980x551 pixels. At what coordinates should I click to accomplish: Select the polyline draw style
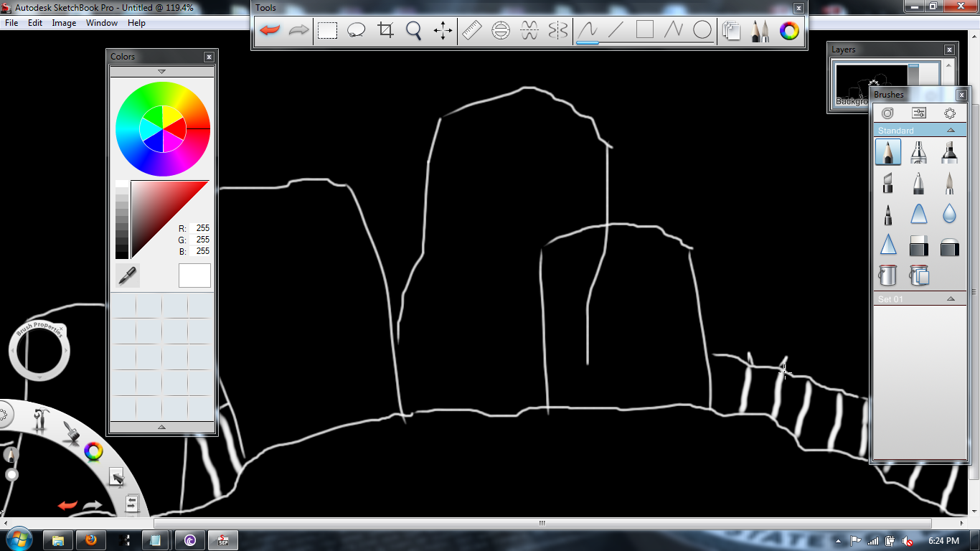click(x=674, y=30)
